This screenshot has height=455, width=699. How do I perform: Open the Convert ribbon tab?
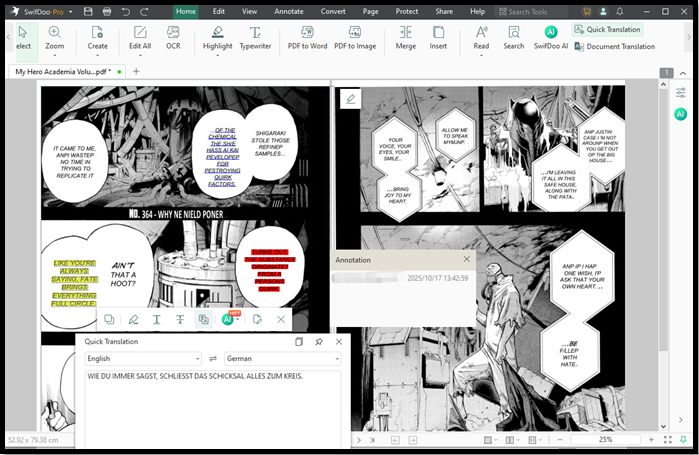click(x=333, y=11)
